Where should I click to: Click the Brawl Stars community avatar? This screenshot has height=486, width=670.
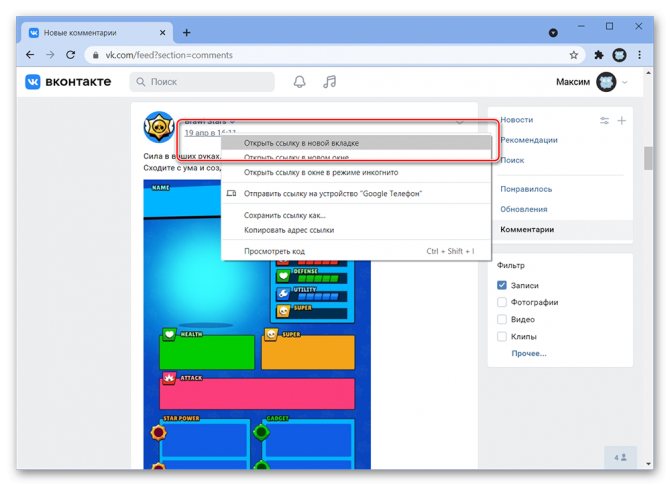(159, 127)
